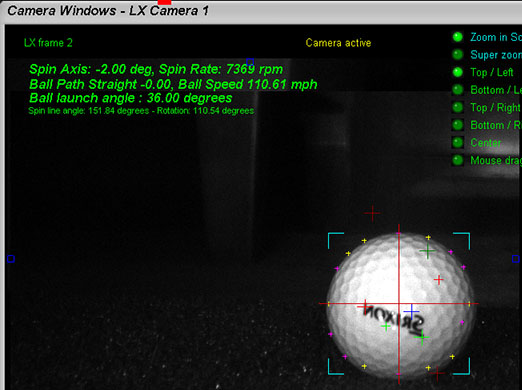Click the Super zoom label

point(496,55)
